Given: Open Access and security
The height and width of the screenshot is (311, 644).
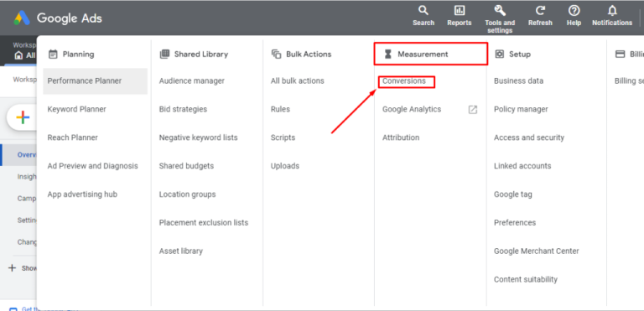Looking at the screenshot, I should pyautogui.click(x=529, y=137).
